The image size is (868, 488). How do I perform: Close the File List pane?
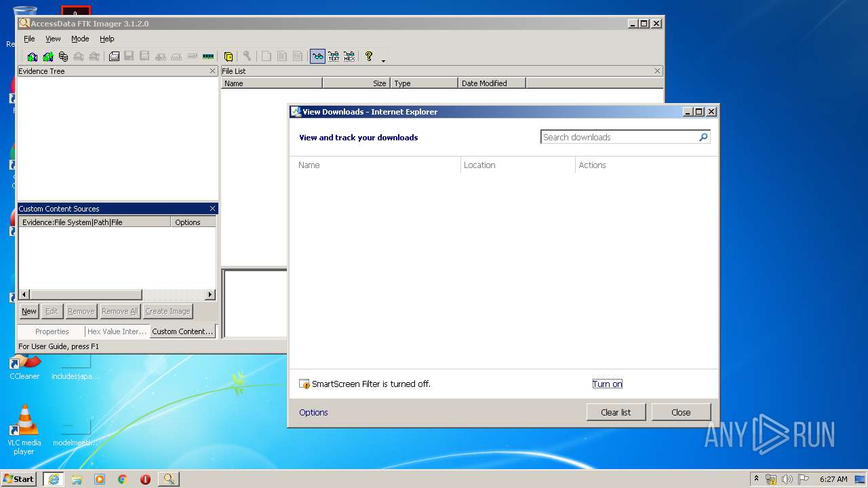[x=657, y=71]
